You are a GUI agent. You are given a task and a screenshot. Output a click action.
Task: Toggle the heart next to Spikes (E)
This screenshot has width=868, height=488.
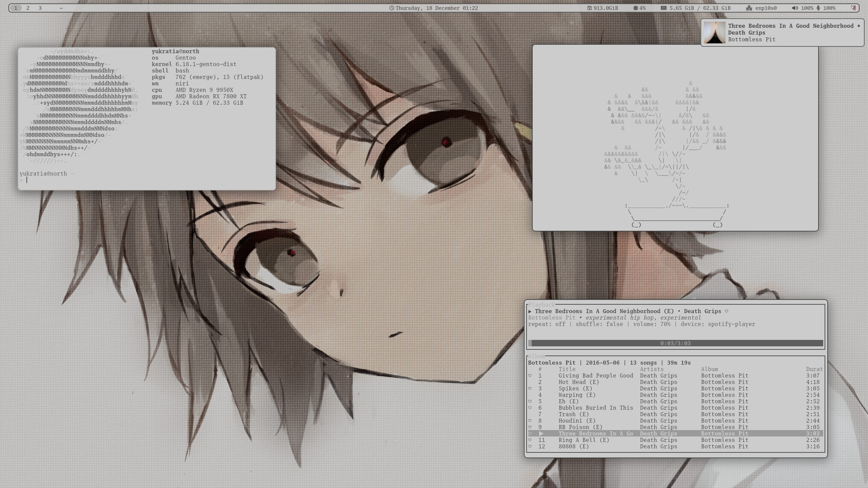click(530, 388)
